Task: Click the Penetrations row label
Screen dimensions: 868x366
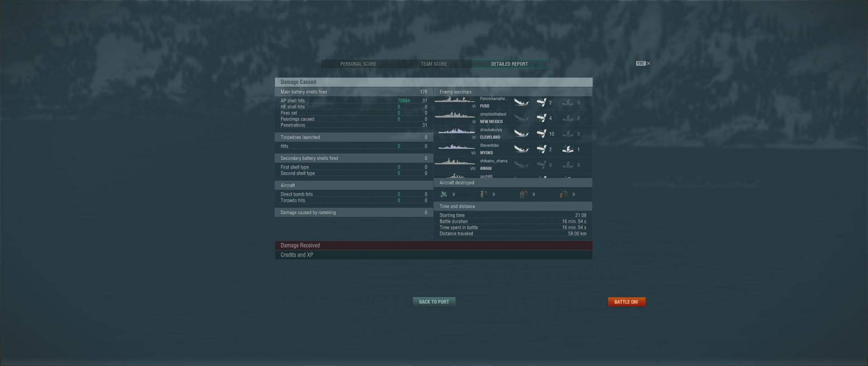Action: pos(293,125)
